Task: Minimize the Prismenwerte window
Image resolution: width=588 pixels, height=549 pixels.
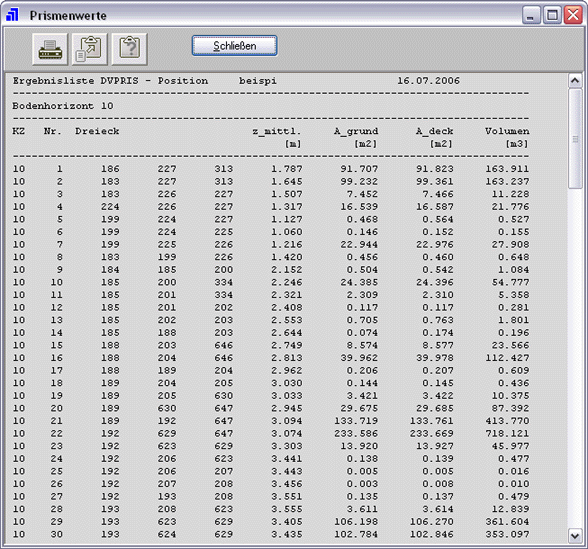Action: pyautogui.click(x=531, y=15)
